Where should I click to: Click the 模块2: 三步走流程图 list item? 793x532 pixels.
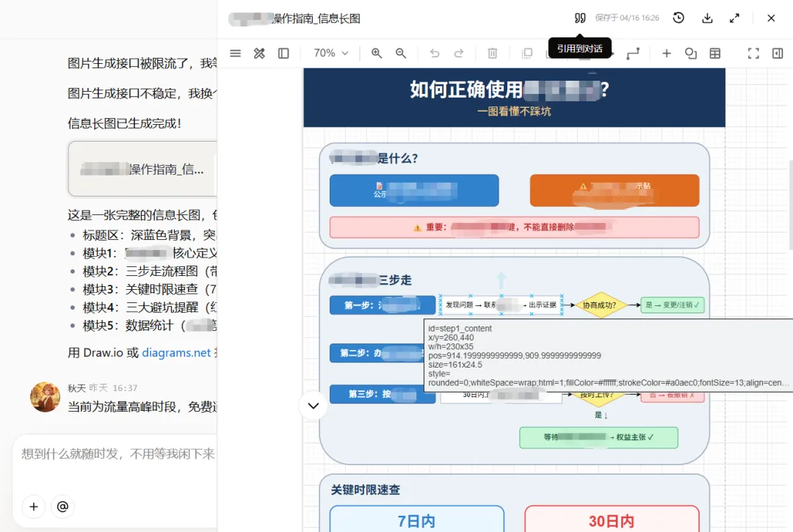pyautogui.click(x=150, y=272)
